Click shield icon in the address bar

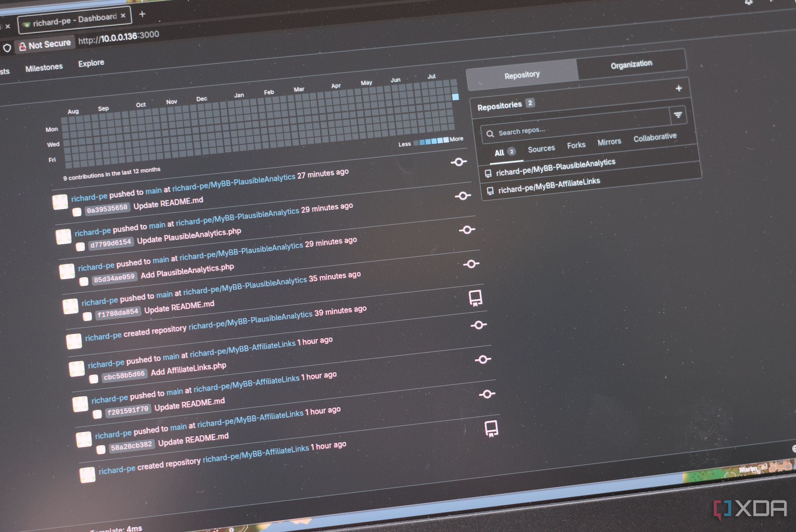coord(7,48)
